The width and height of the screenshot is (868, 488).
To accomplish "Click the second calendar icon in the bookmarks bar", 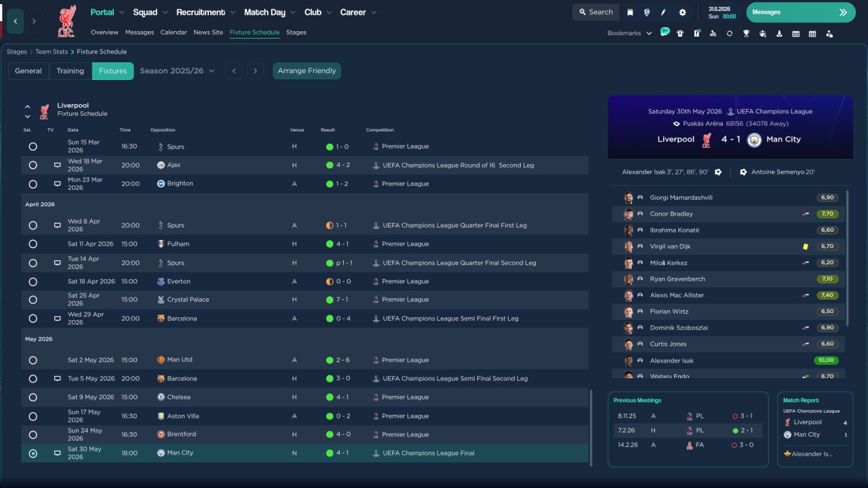I will [812, 33].
